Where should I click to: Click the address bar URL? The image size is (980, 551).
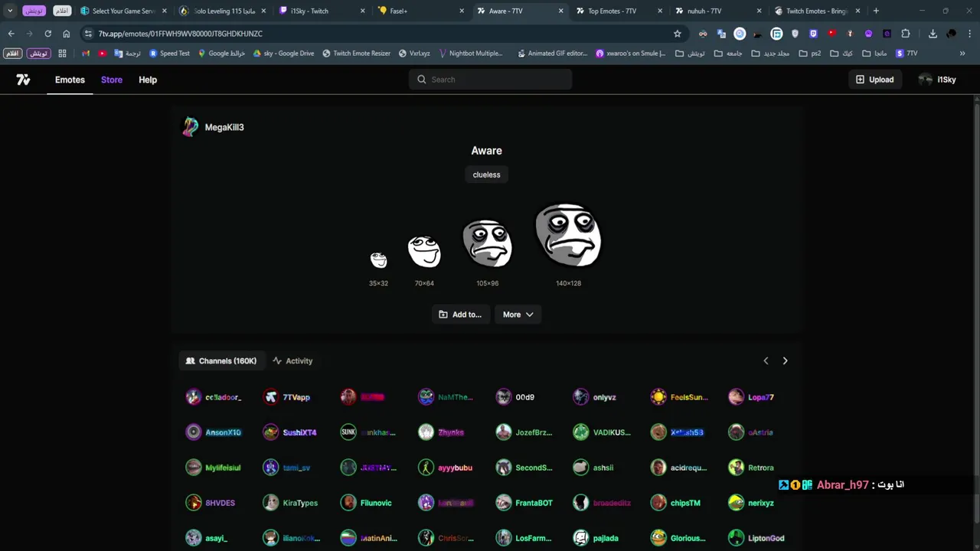pos(181,34)
